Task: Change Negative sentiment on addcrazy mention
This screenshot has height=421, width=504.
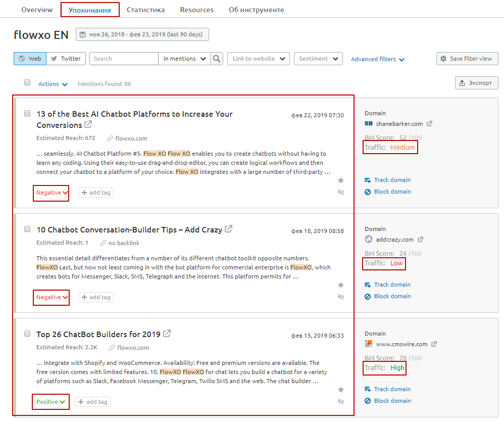Action: pyautogui.click(x=52, y=297)
